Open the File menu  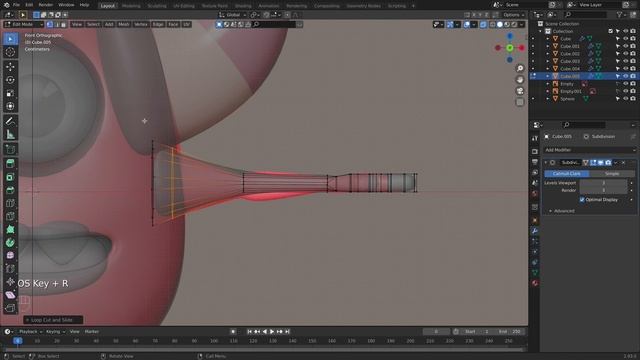coord(16,5)
